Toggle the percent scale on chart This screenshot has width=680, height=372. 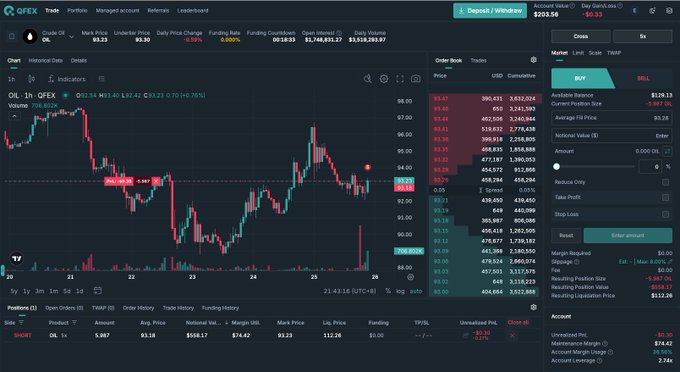click(388, 291)
